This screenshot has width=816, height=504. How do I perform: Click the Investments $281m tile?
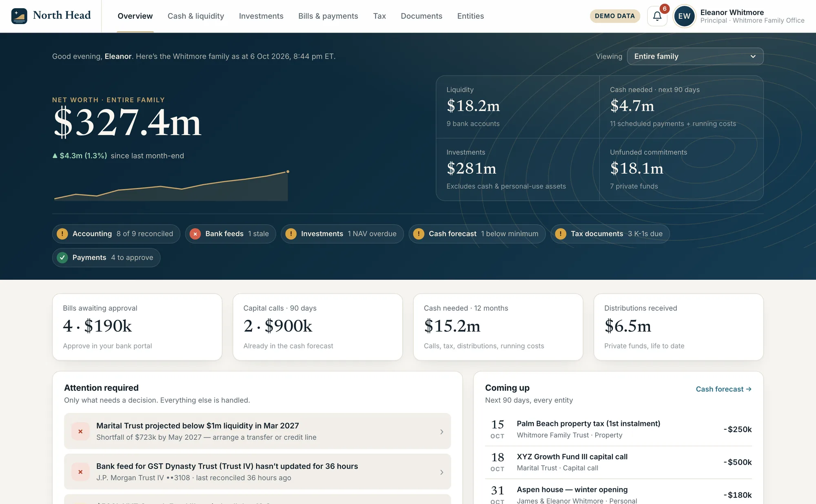point(518,169)
